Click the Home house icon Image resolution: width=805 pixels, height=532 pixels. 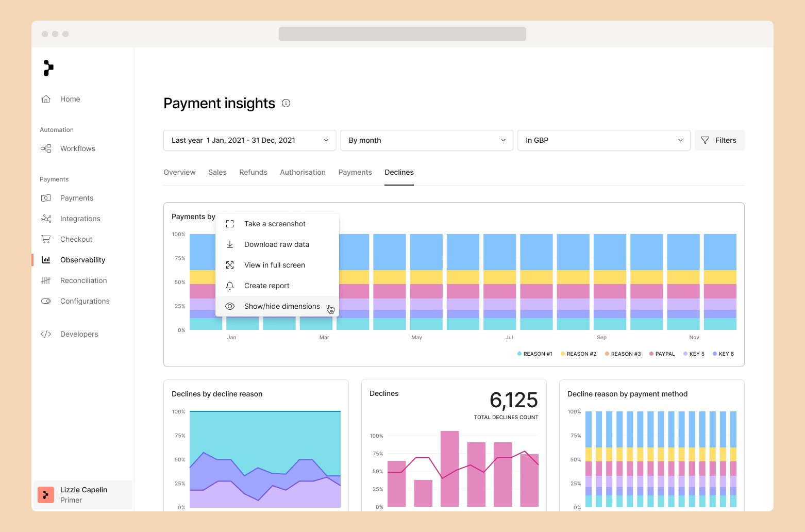[x=46, y=99]
